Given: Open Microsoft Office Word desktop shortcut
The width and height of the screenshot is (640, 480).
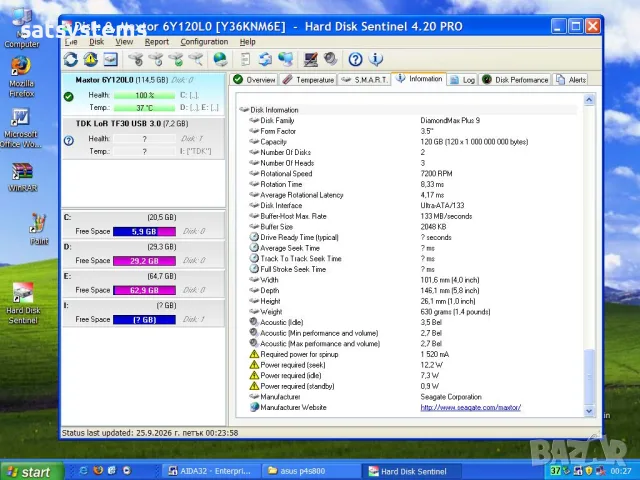Looking at the screenshot, I should coord(20,128).
